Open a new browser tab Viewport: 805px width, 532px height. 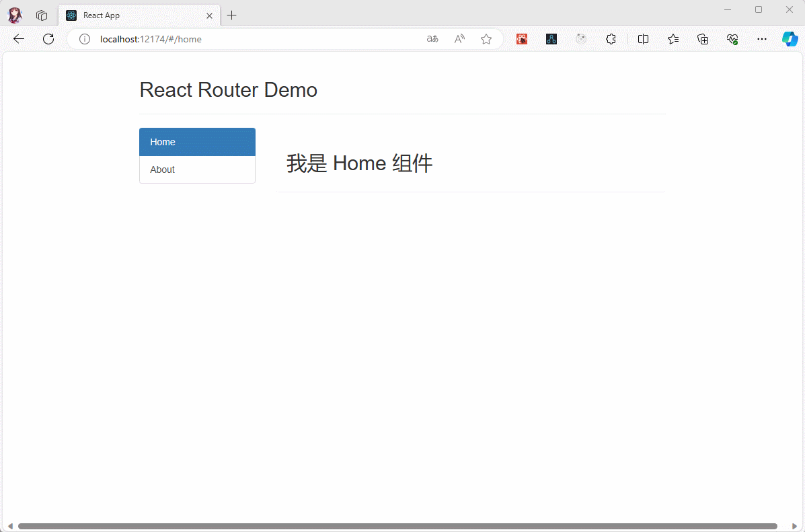232,15
